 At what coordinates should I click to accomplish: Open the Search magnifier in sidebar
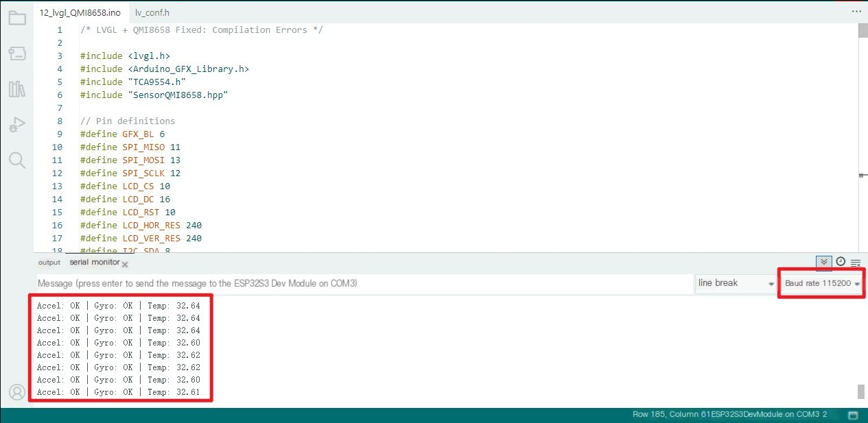17,160
